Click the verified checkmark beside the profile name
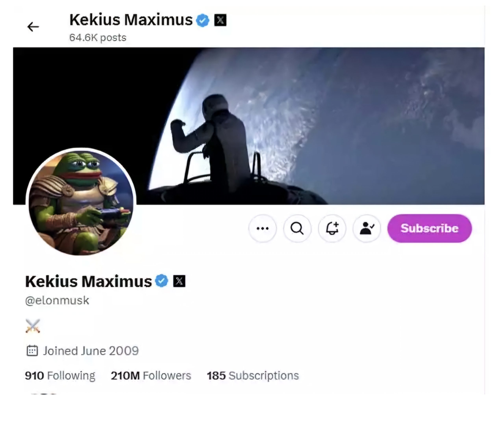Image resolution: width=504 pixels, height=424 pixels. coord(162,281)
